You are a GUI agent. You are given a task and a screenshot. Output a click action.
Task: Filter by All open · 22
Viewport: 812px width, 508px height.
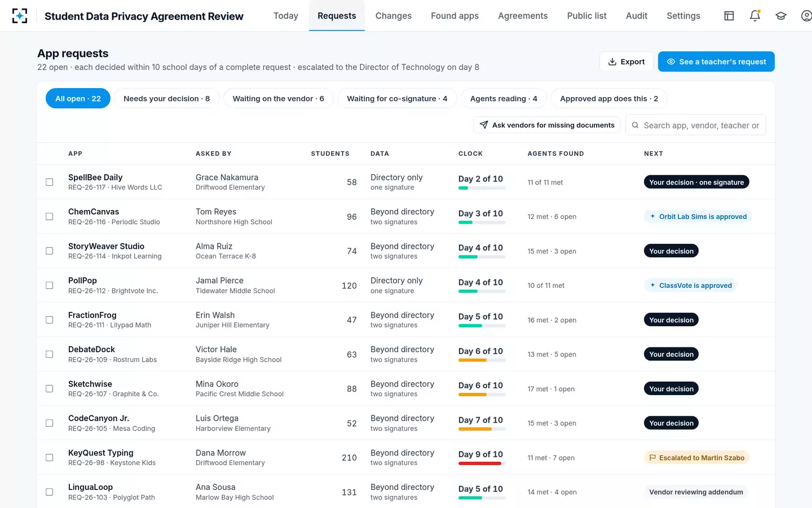(78, 98)
